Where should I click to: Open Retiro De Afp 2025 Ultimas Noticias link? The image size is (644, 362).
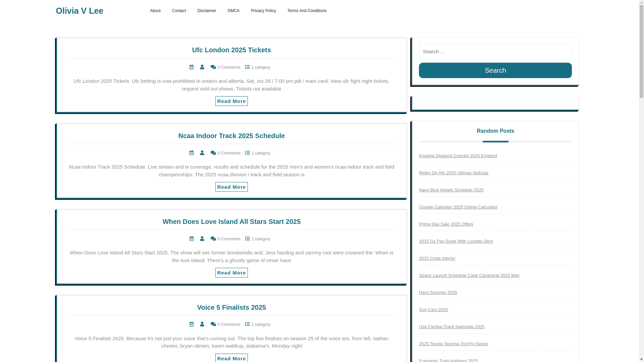(x=453, y=173)
